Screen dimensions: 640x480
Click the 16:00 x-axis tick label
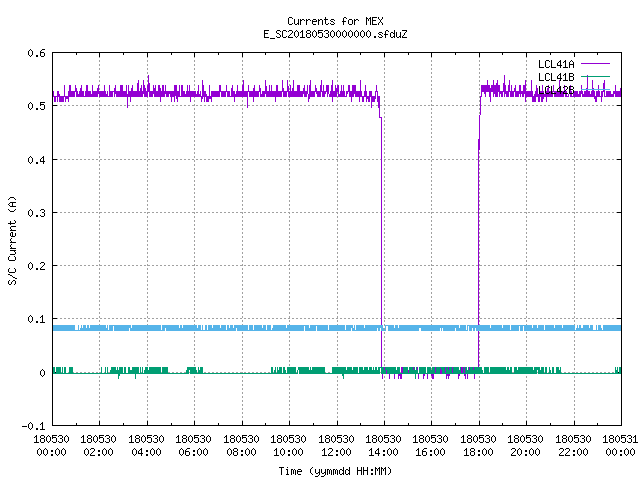click(430, 452)
